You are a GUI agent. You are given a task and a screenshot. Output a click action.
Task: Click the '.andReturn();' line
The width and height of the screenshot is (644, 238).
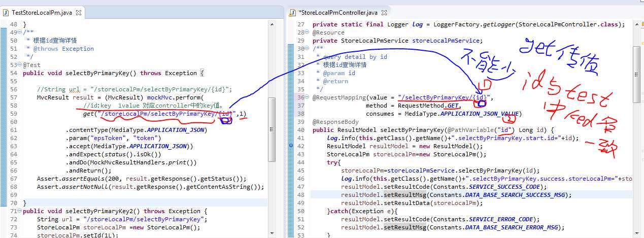[x=88, y=171]
